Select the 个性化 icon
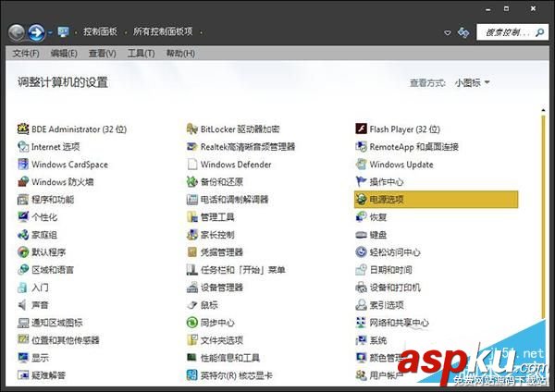Viewport: 555px width, 392px height. pyautogui.click(x=23, y=217)
